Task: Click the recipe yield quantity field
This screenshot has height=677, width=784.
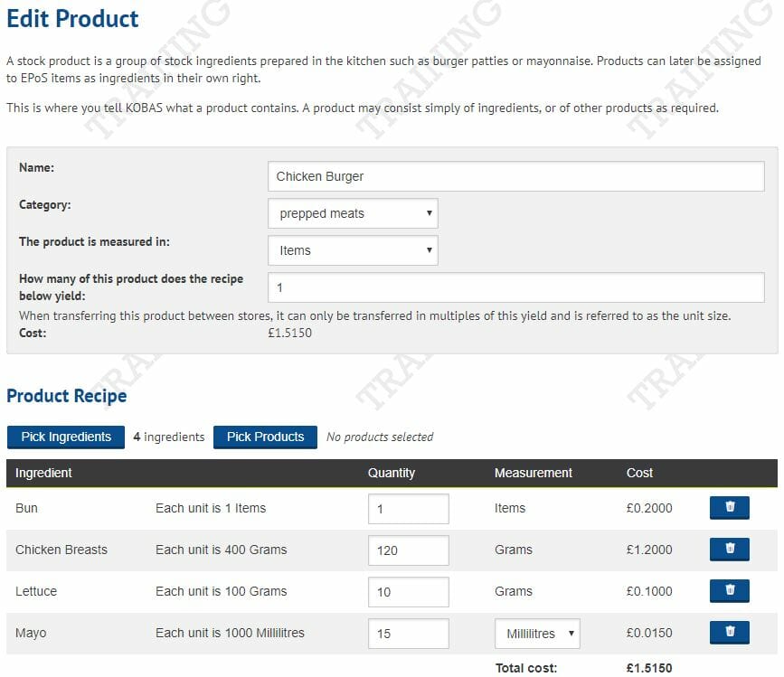Action: [515, 287]
